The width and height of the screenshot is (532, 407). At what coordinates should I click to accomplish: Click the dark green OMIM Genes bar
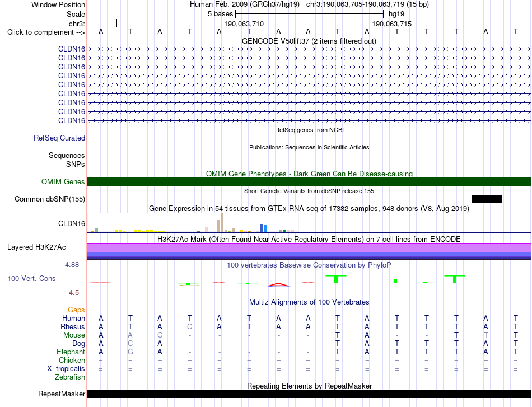coord(309,182)
